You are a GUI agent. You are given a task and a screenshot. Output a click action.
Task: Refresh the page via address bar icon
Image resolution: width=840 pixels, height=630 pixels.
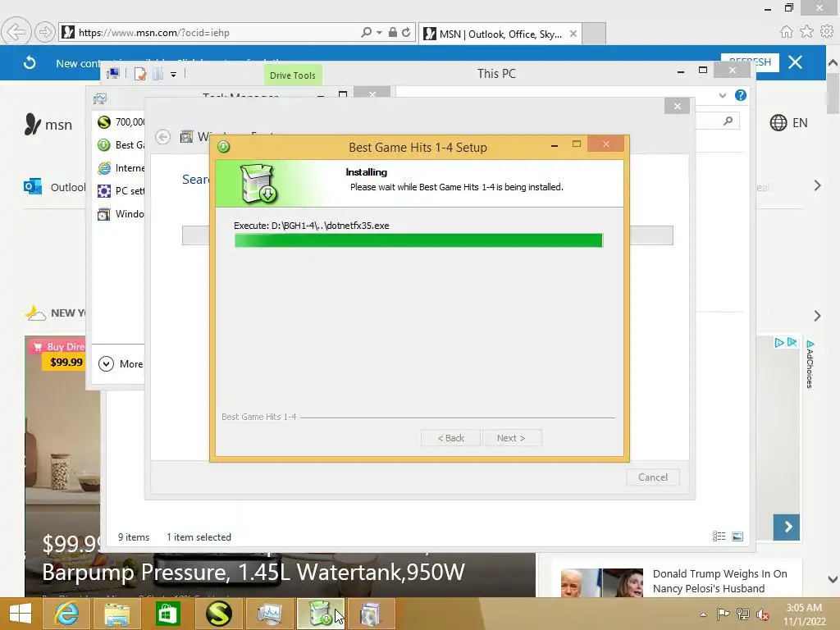pyautogui.click(x=406, y=32)
